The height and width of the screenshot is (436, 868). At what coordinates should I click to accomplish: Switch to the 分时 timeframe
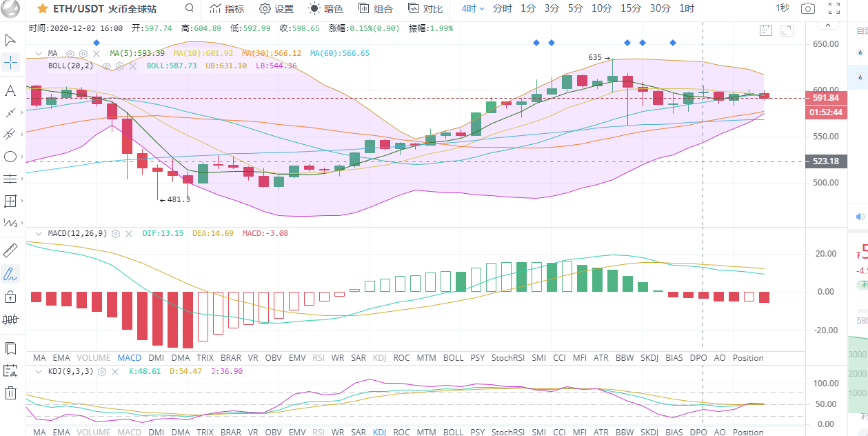click(x=503, y=9)
